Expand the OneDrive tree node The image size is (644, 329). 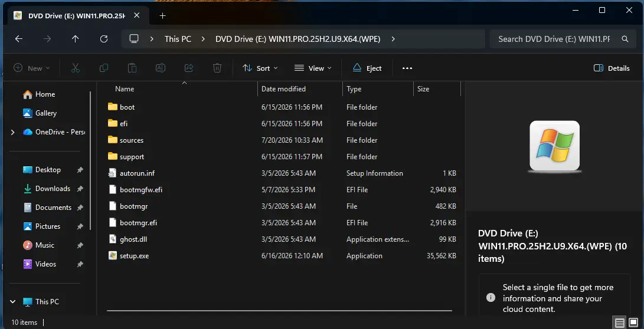click(x=13, y=132)
